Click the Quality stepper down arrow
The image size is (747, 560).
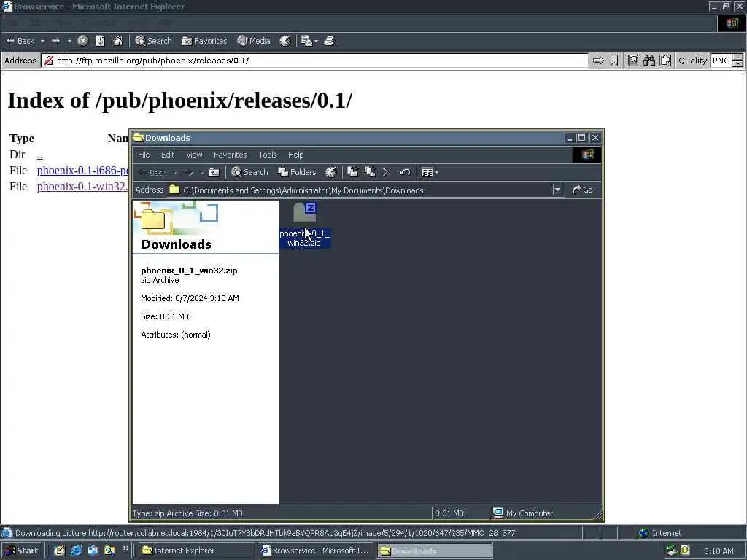[738, 64]
